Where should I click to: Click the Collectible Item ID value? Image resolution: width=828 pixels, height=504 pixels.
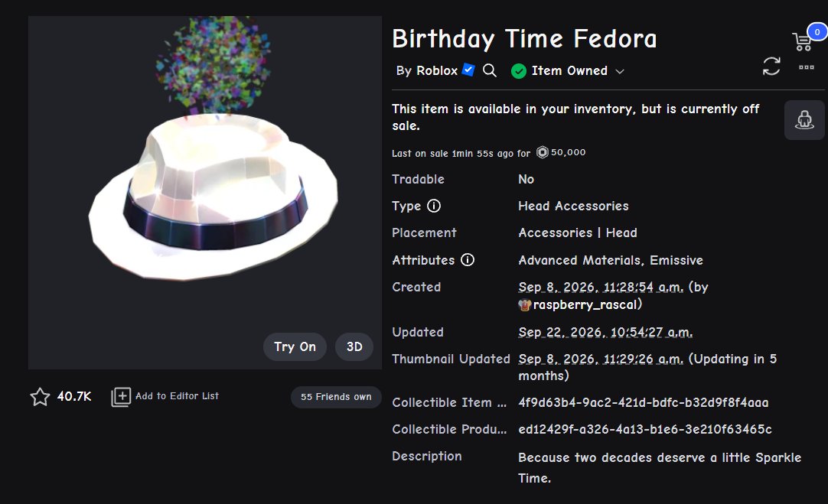coord(643,403)
